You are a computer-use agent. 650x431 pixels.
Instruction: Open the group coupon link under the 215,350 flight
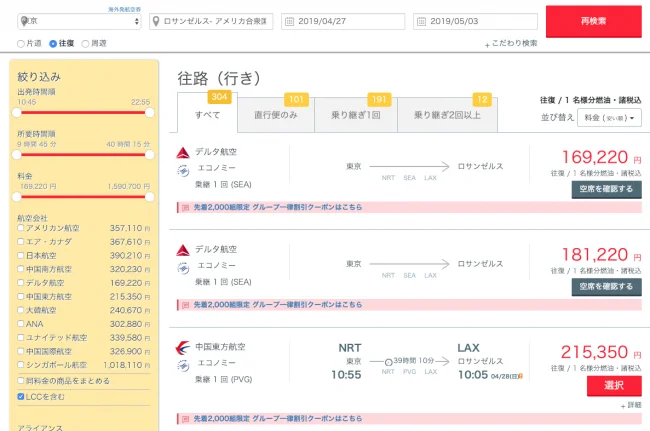[278, 419]
